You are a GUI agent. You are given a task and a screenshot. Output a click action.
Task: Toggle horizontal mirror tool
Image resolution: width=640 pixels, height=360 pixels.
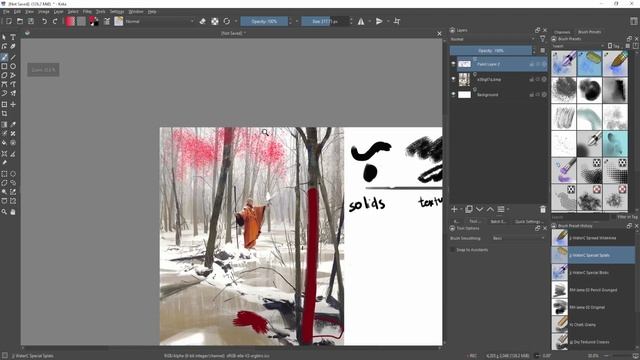361,21
